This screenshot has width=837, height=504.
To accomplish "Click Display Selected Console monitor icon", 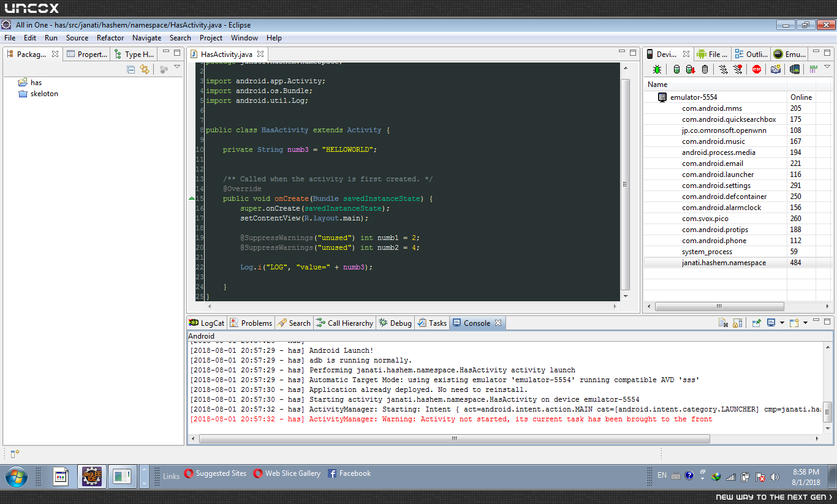I will [x=771, y=323].
